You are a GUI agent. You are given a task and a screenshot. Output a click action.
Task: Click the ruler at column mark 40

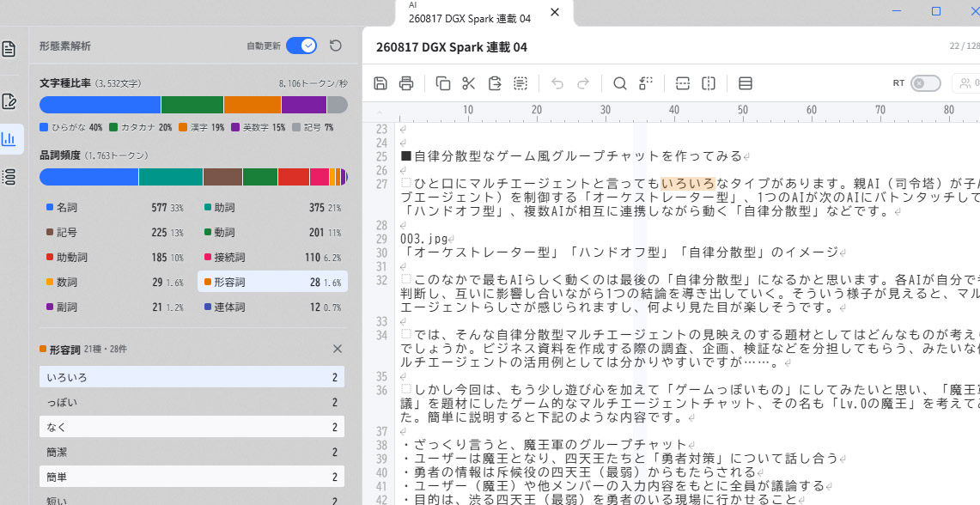673,110
